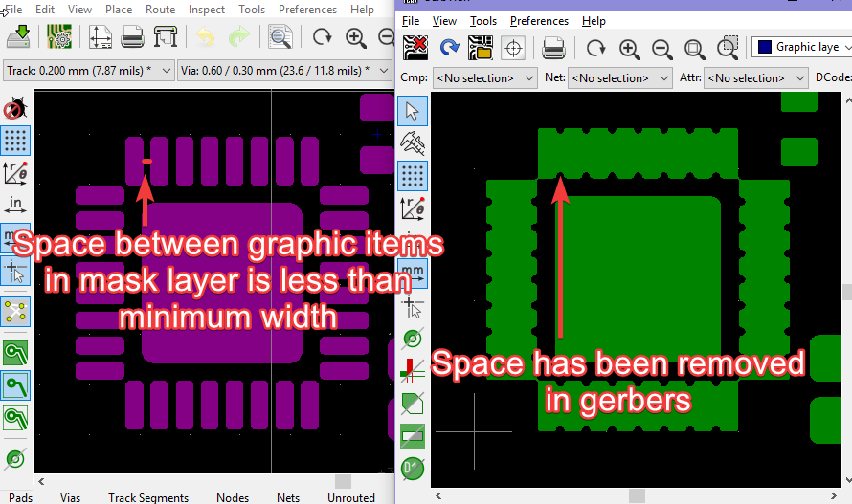Click Clear all layers icon in GerbView

[x=415, y=48]
